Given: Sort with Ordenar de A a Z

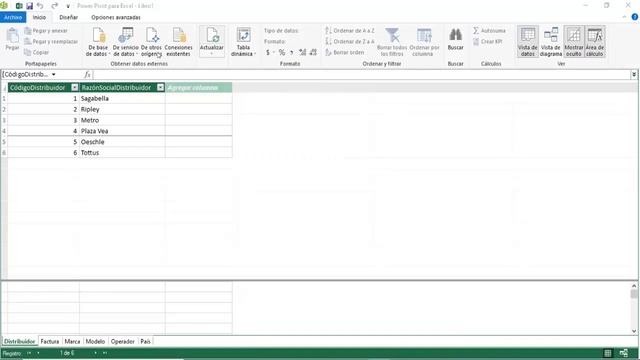Looking at the screenshot, I should point(350,31).
